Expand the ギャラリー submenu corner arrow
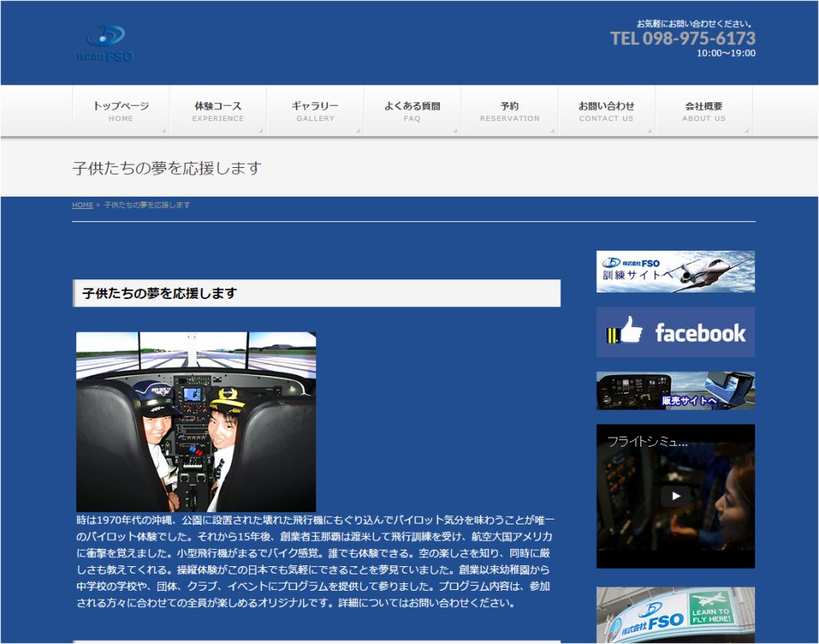The width and height of the screenshot is (819, 644). click(x=360, y=131)
